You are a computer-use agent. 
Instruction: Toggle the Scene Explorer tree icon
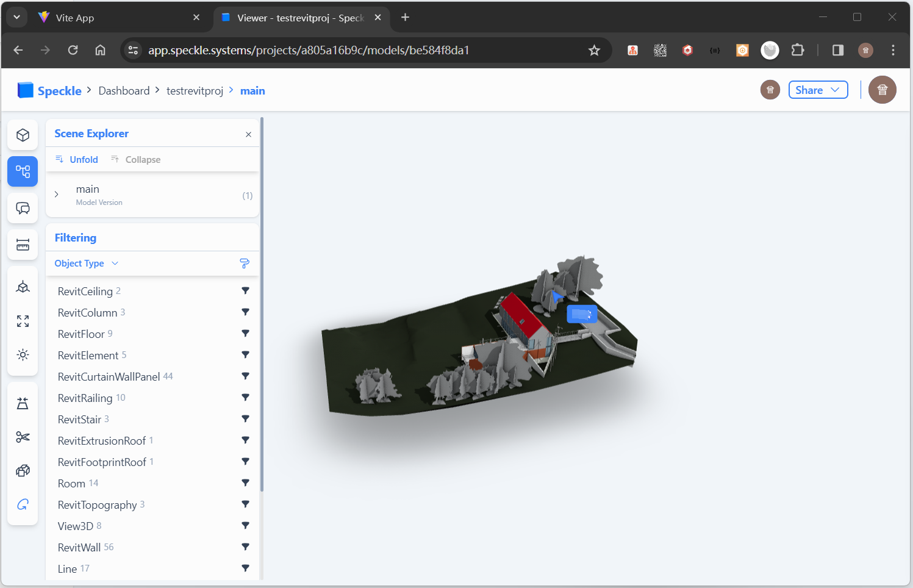[x=23, y=171]
